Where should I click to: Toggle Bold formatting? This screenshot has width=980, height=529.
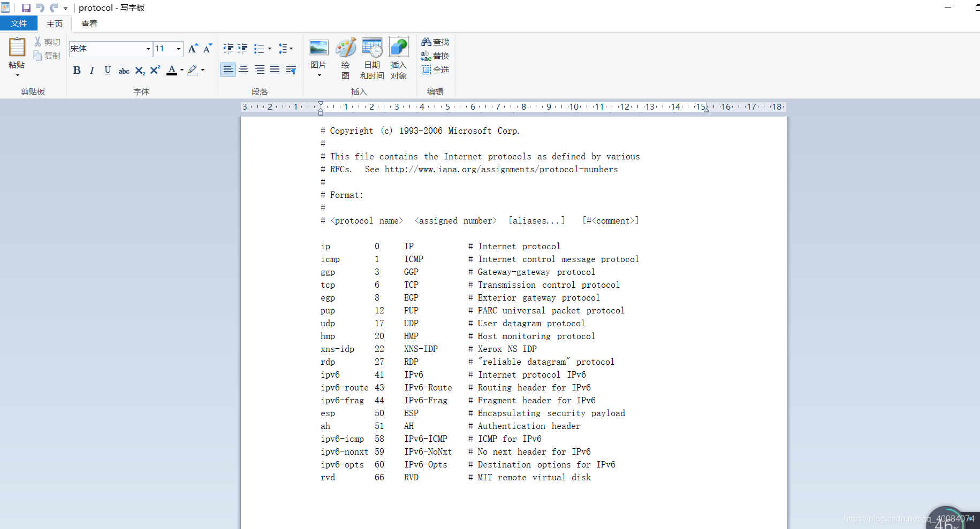point(77,70)
